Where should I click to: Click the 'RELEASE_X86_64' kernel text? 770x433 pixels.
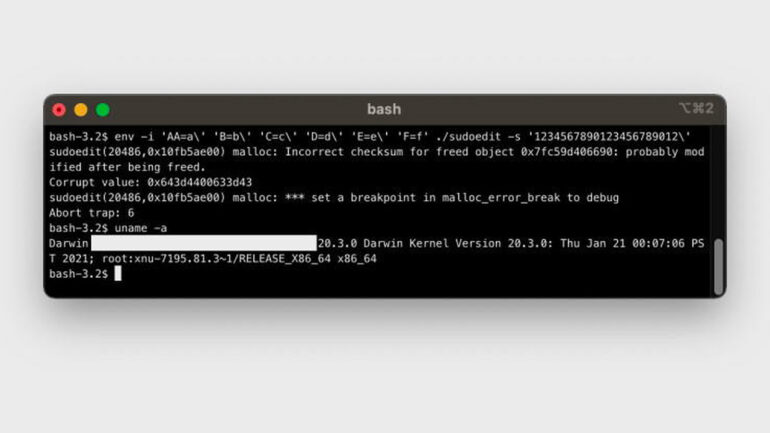[x=285, y=259]
